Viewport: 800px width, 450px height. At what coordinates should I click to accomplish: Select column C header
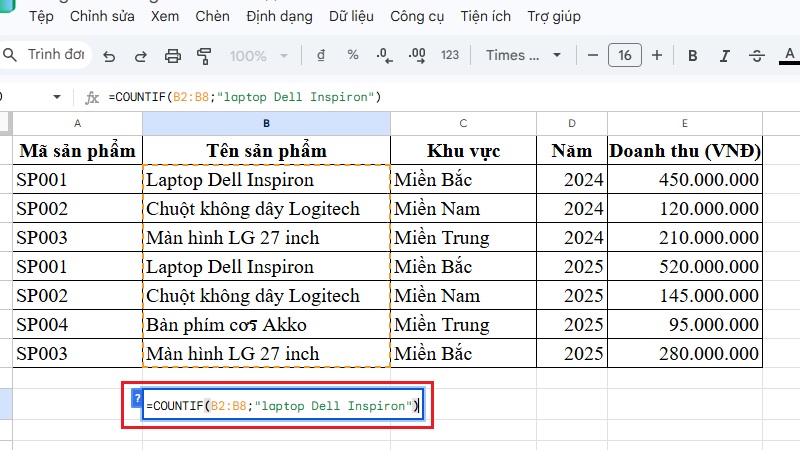463,123
